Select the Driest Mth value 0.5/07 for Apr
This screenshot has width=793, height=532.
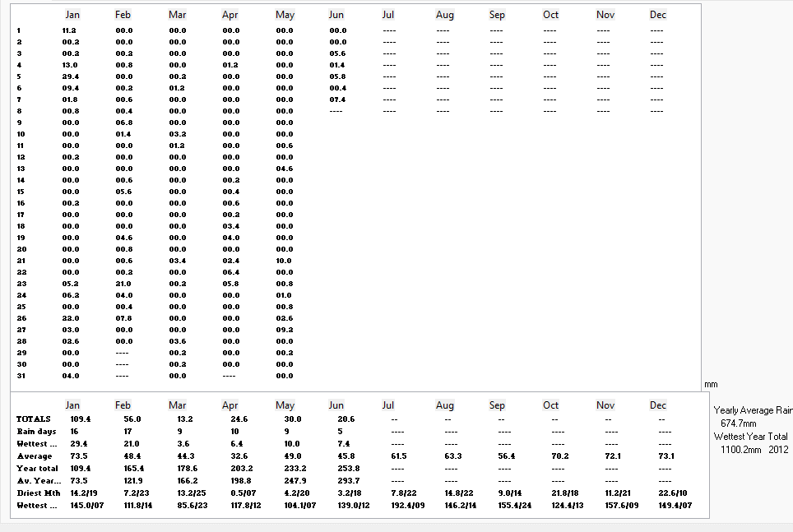(243, 493)
